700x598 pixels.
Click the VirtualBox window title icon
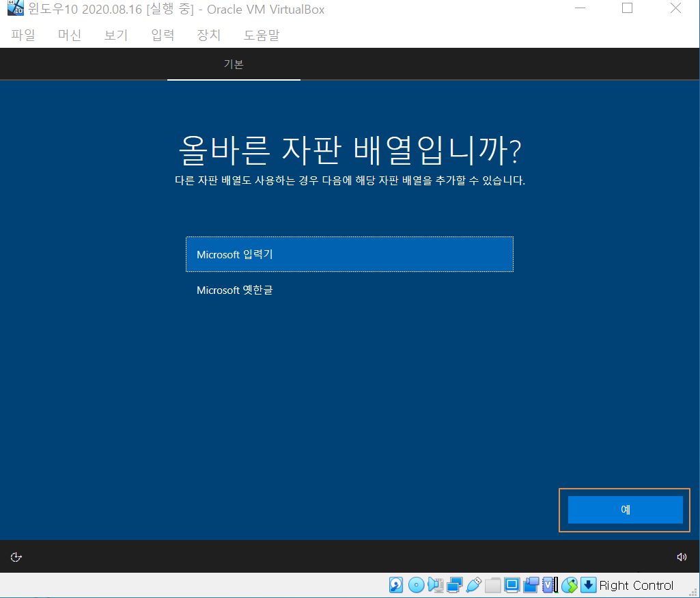coord(16,8)
